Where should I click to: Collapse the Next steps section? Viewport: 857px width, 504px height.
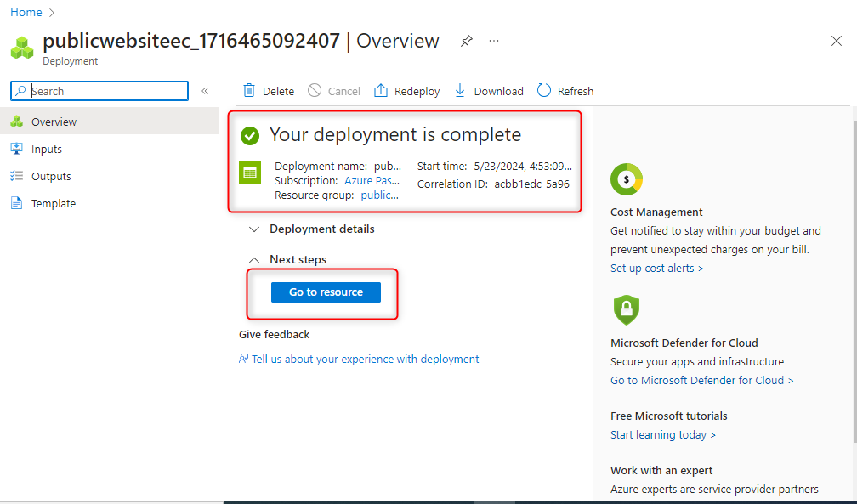[254, 260]
